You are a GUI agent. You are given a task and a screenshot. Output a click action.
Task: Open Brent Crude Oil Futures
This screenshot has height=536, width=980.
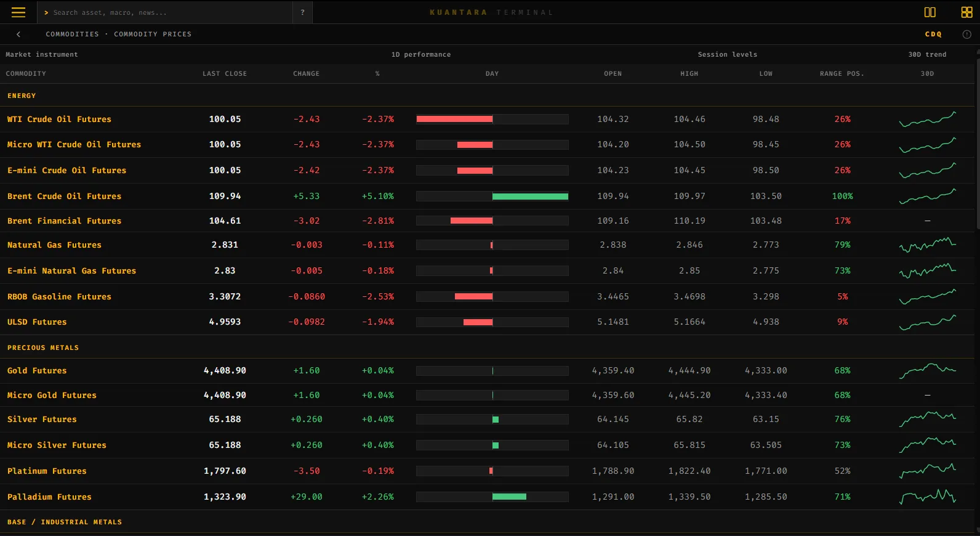pyautogui.click(x=64, y=197)
